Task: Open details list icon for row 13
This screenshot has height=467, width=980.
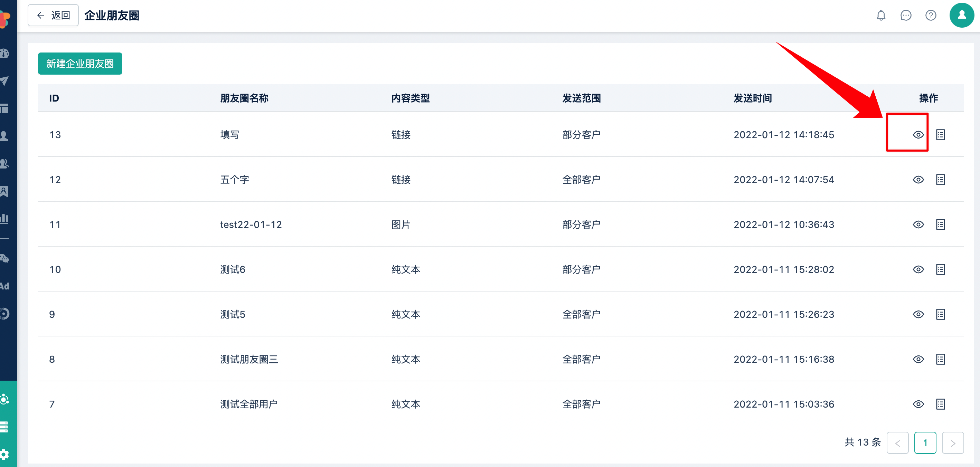Action: click(x=940, y=135)
